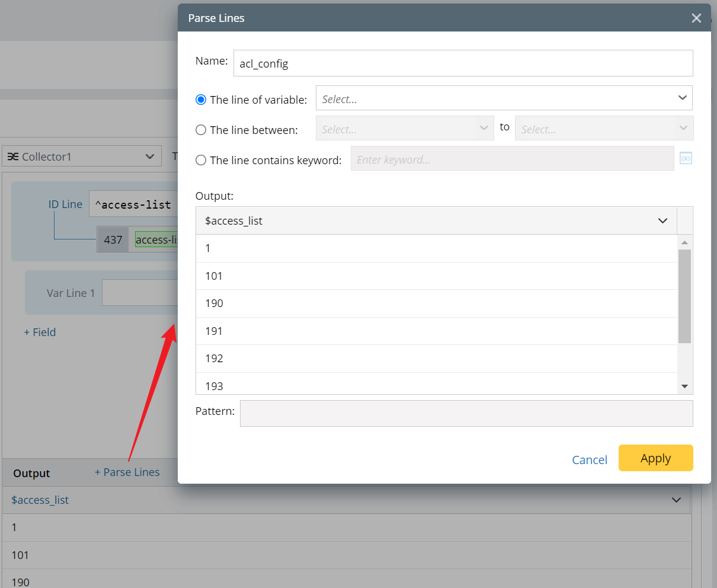
Task: Click the Cancel link
Action: click(589, 459)
